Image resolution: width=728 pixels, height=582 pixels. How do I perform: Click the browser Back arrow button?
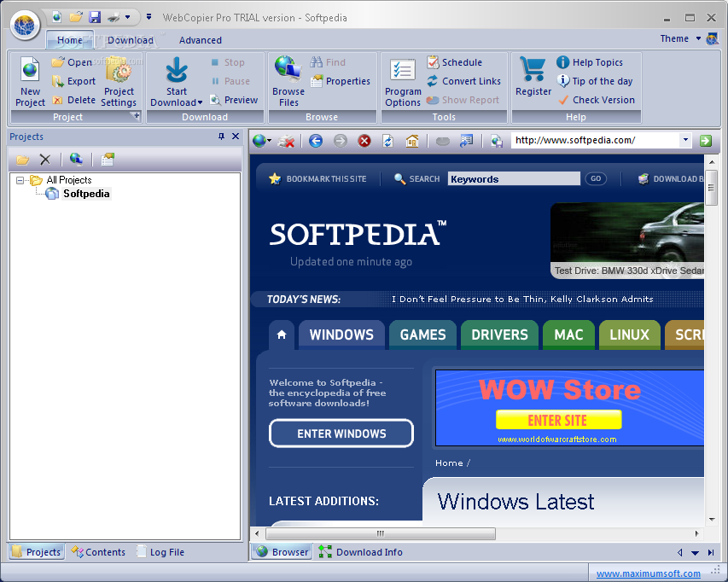click(x=316, y=141)
